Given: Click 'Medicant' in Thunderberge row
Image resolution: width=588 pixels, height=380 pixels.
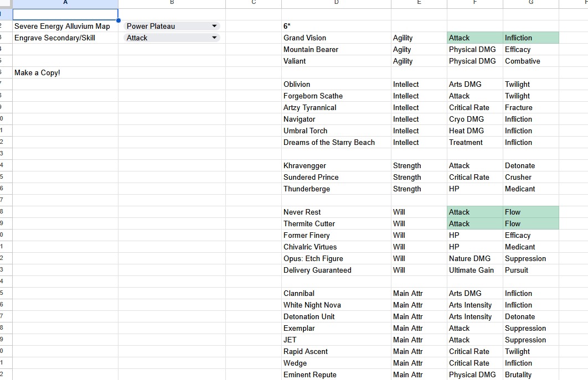Looking at the screenshot, I should (x=531, y=189).
